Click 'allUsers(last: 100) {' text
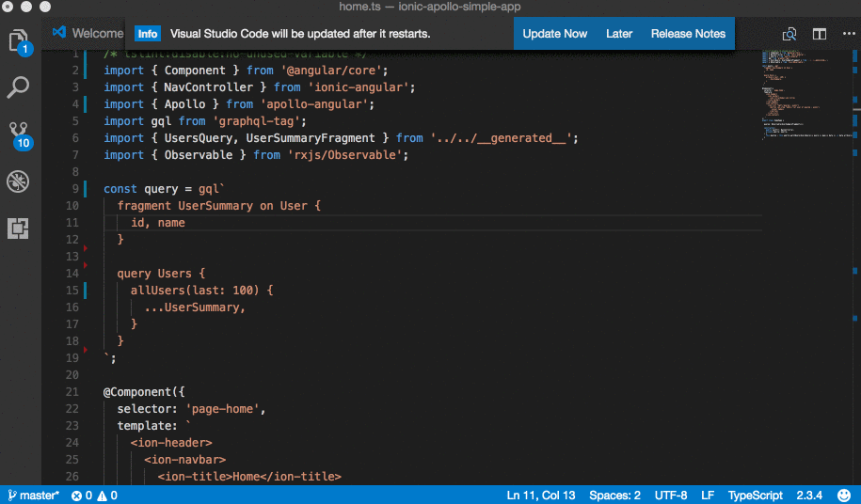The width and height of the screenshot is (861, 504). [201, 291]
